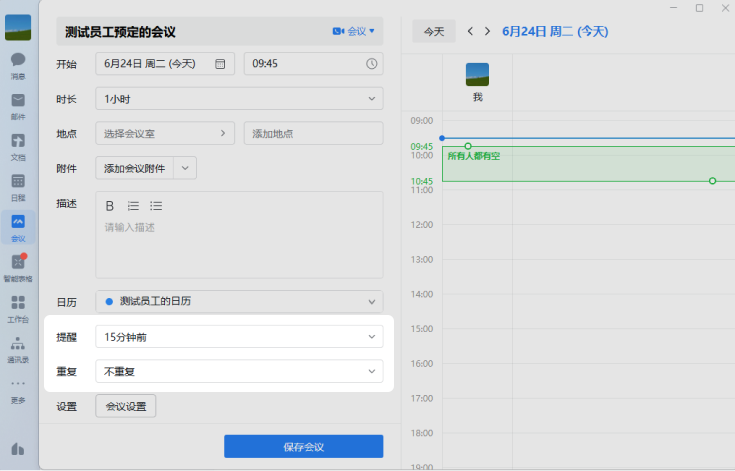735x471 pixels.
Task: Open 消息 in the left sidebar
Action: (x=18, y=64)
